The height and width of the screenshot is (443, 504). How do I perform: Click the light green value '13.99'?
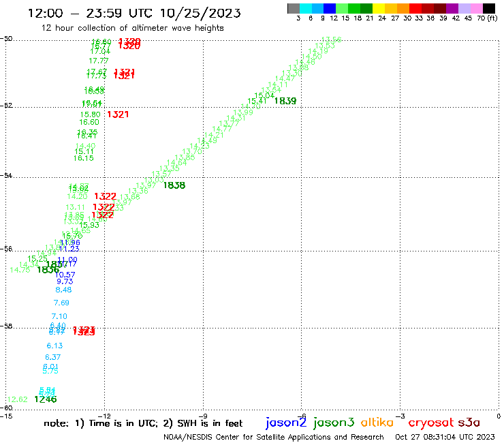click(x=243, y=112)
